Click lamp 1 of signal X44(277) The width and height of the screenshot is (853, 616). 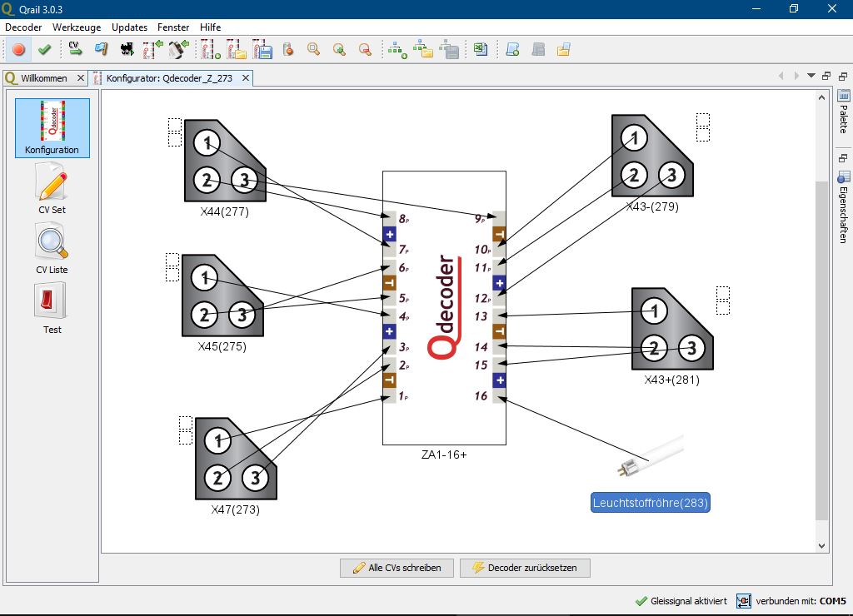coord(207,143)
